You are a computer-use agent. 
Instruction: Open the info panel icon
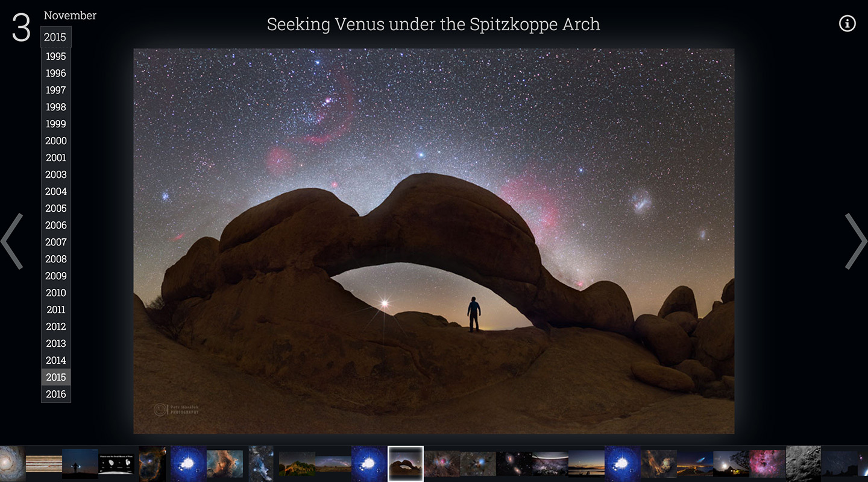pyautogui.click(x=847, y=24)
